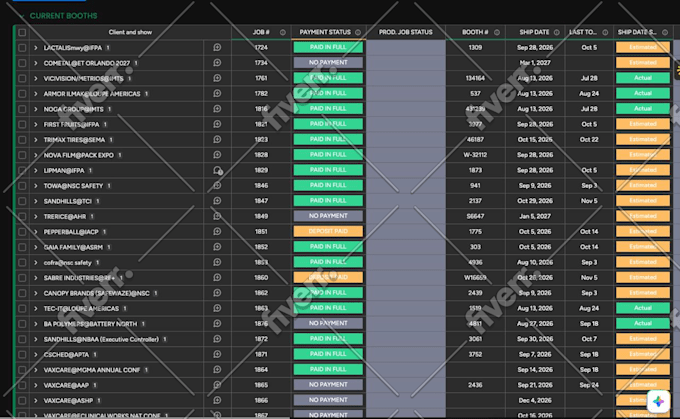
Task: Change PAID IN FULL status for LACTALISmwy@IFPA
Action: point(328,47)
